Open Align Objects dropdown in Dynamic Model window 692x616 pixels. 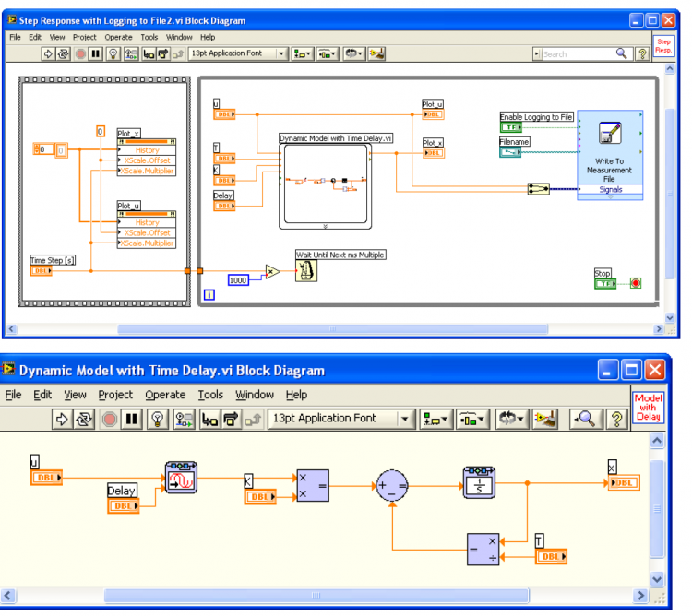435,419
